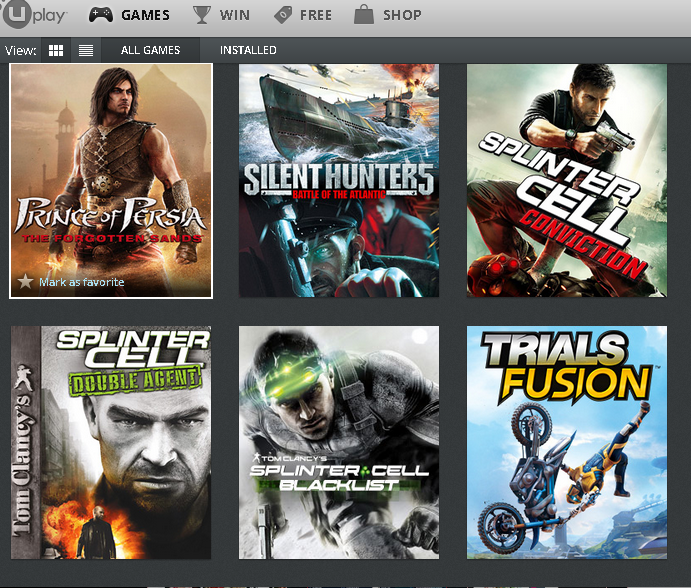Open Trials Fusion game cover
Image resolution: width=691 pixels, height=588 pixels.
coord(567,443)
